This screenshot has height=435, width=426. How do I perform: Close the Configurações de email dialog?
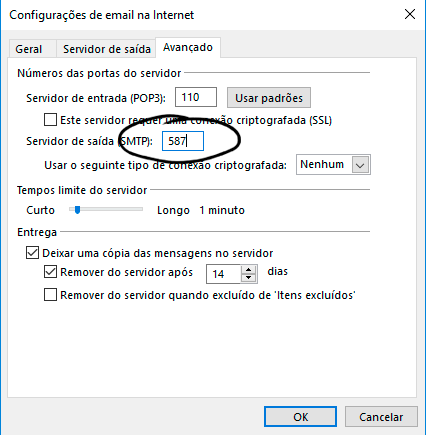[410, 14]
